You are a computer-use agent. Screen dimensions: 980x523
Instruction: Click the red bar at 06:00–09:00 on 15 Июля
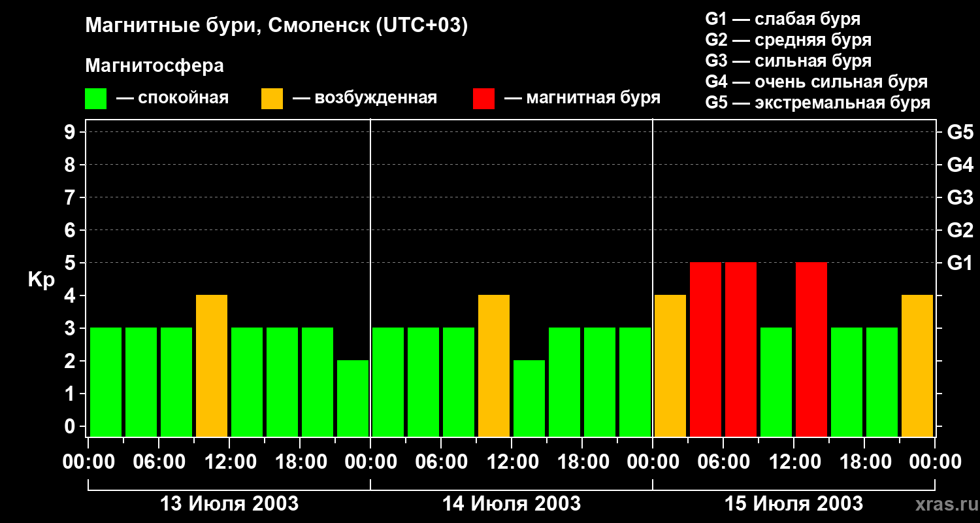coord(741,349)
